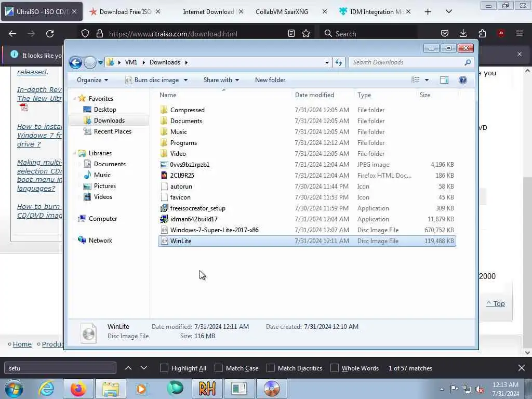
Task: Open Share with dropdown menu
Action: 221,80
